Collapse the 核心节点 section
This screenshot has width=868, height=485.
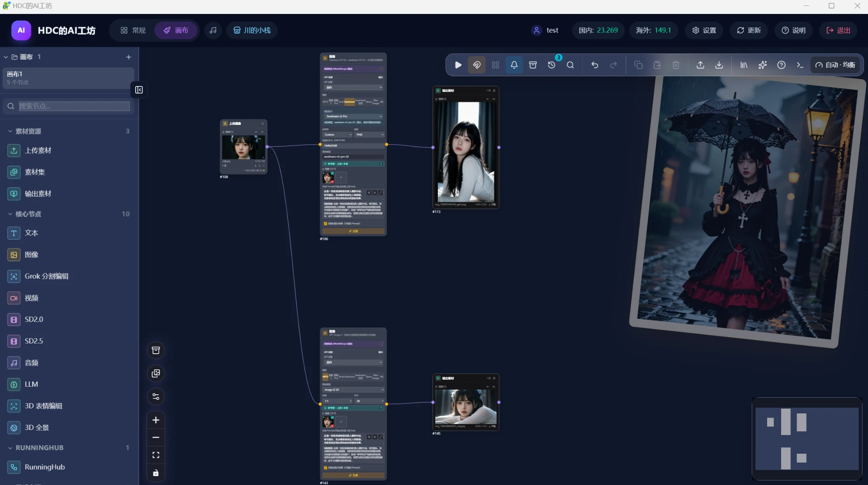[10, 214]
